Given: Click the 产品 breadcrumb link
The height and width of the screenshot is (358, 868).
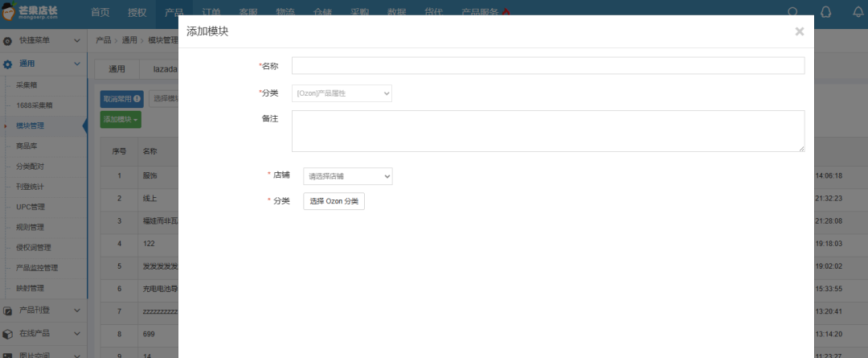Looking at the screenshot, I should tap(103, 40).
